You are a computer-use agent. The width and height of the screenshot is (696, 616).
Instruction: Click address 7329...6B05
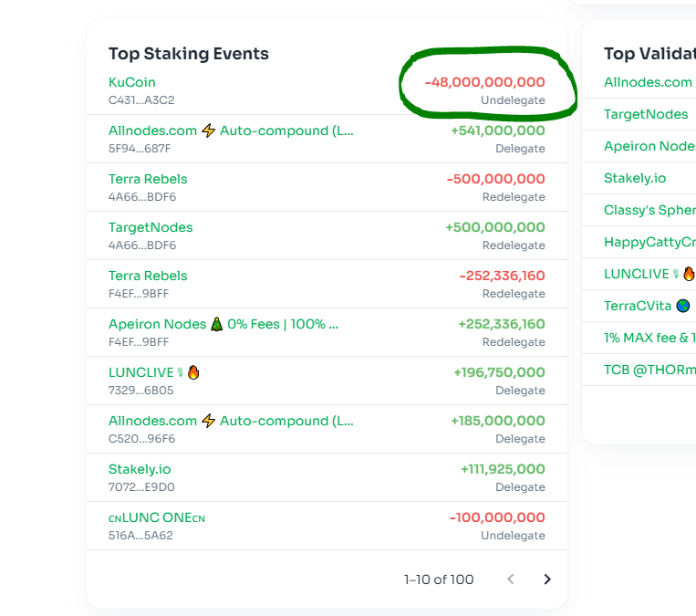tap(140, 391)
